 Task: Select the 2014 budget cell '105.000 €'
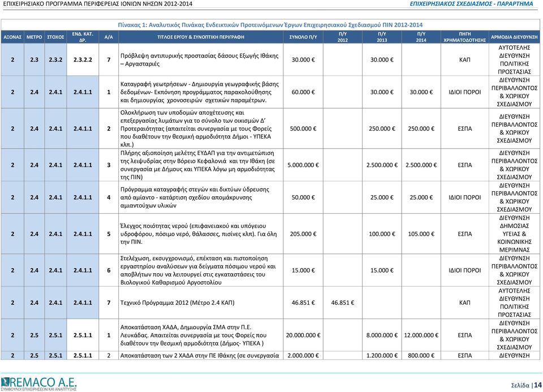pyautogui.click(x=421, y=234)
